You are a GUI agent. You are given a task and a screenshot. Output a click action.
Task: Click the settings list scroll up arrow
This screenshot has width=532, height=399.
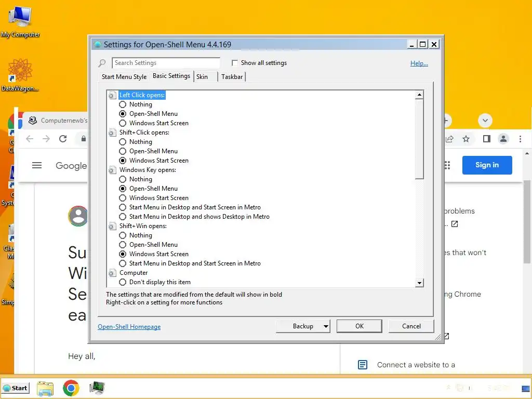(x=420, y=95)
